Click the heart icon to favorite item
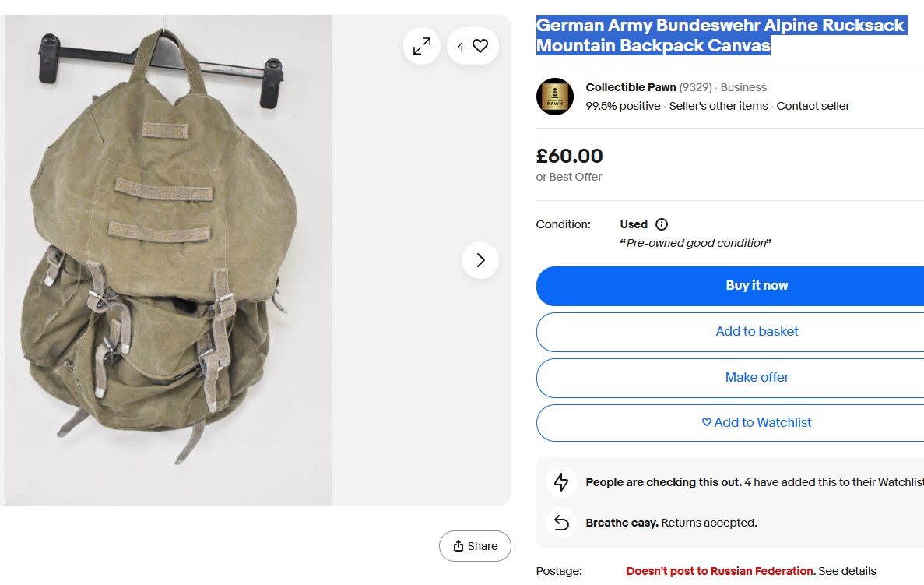The width and height of the screenshot is (924, 585). [x=480, y=47]
